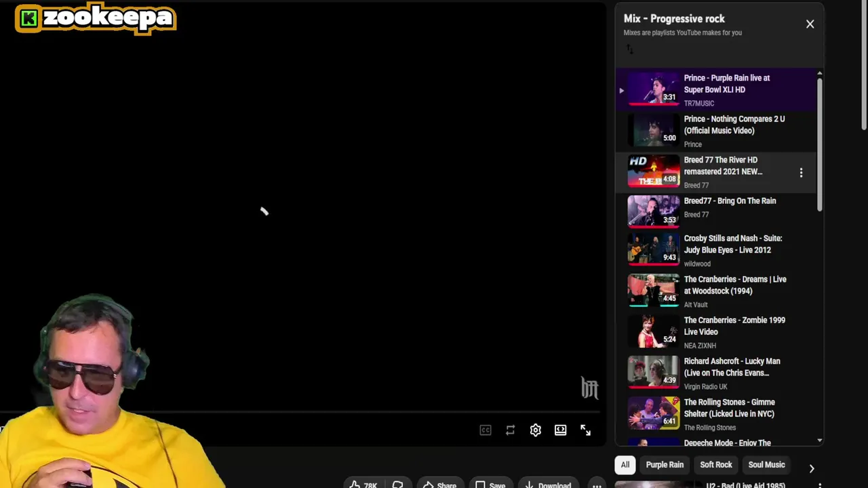
Task: Click 'The Rolling Stones' channel name
Action: point(709,428)
